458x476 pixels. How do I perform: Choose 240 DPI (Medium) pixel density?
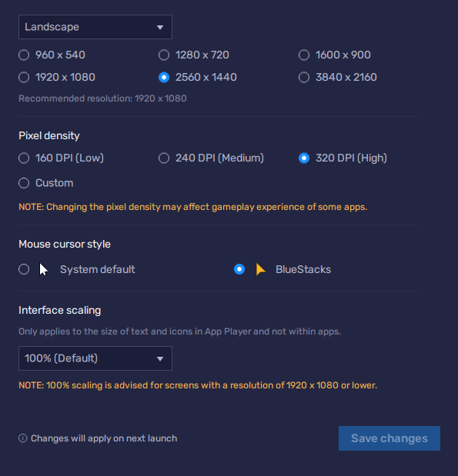point(164,158)
